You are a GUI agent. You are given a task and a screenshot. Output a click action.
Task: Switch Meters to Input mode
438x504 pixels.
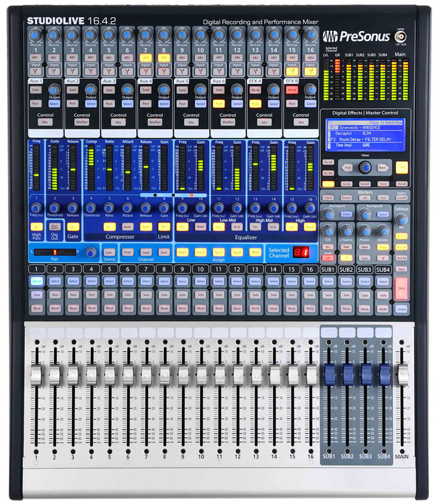point(328,198)
